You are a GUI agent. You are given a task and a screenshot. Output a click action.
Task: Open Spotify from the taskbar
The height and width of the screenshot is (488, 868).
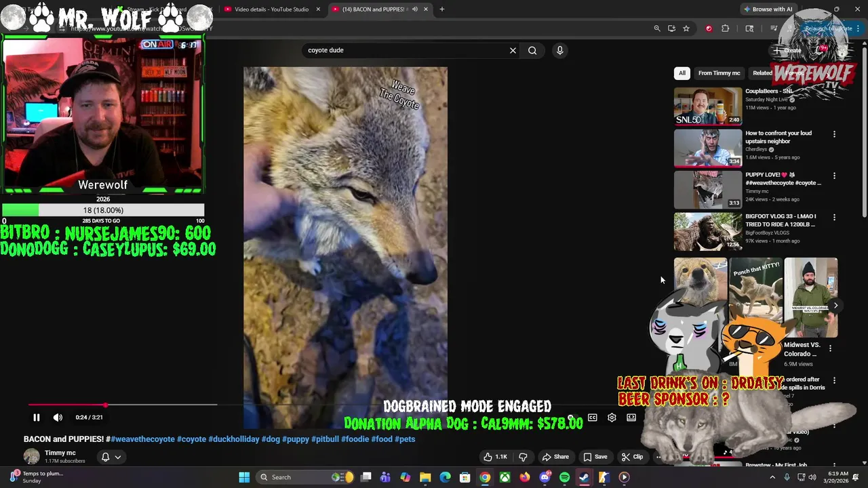coord(564,477)
